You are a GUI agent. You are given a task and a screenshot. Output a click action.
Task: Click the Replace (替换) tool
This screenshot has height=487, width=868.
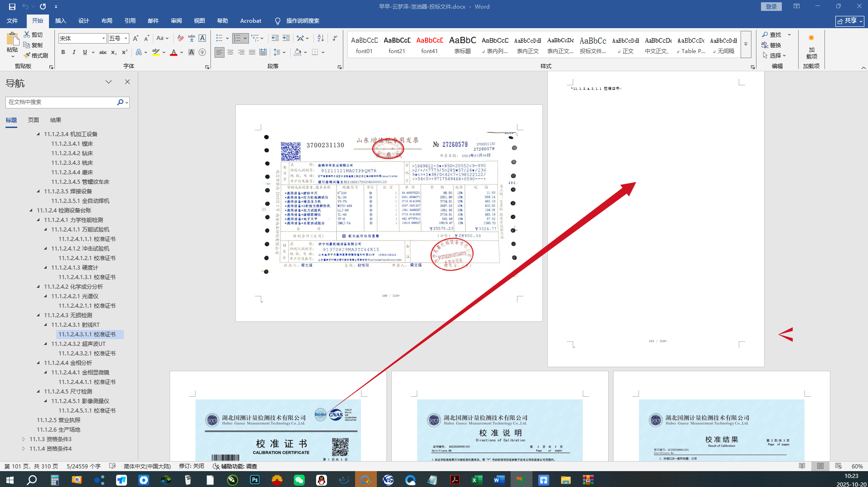[772, 45]
